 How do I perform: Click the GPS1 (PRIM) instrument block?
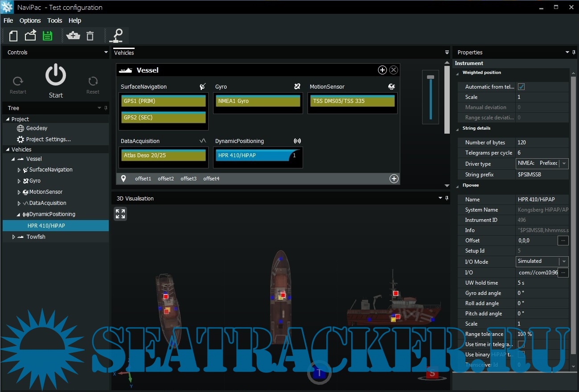(x=163, y=101)
